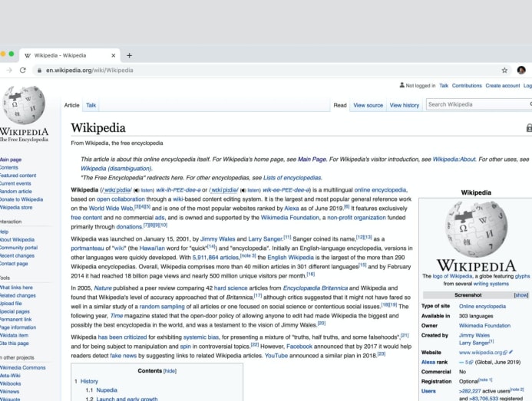
Task: Open Featured content sidebar link
Action: click(x=18, y=176)
